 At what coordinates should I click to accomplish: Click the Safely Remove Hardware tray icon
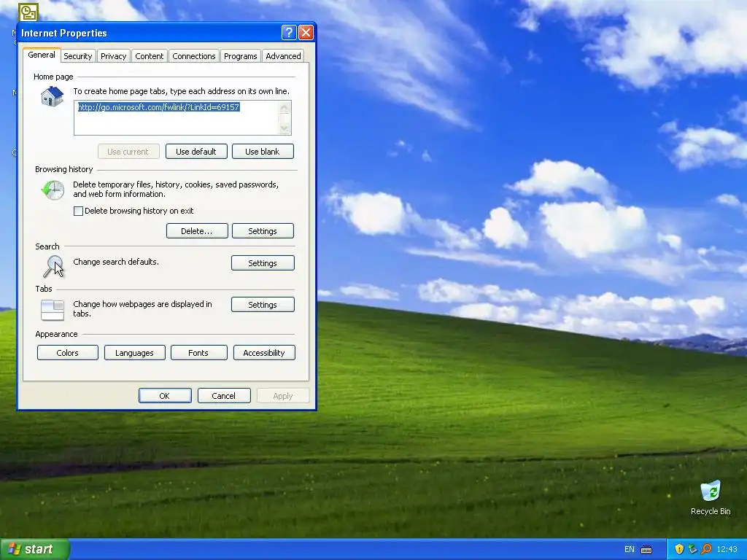[x=693, y=549]
